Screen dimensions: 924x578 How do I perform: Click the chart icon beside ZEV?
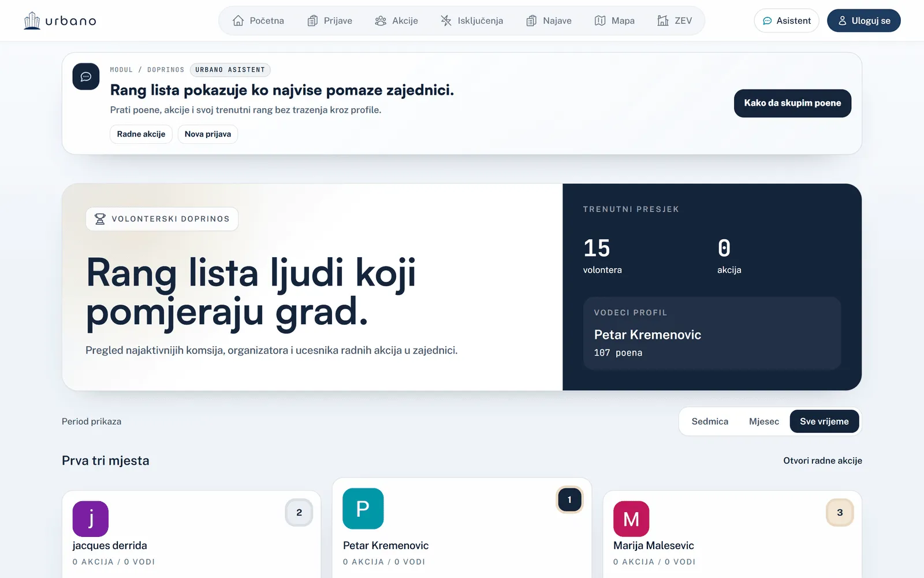(x=663, y=21)
